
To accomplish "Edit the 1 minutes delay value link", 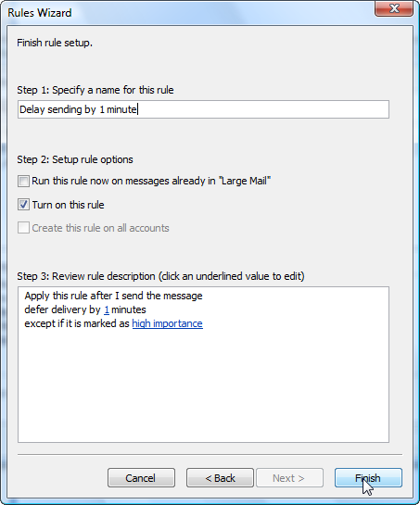I will [107, 309].
